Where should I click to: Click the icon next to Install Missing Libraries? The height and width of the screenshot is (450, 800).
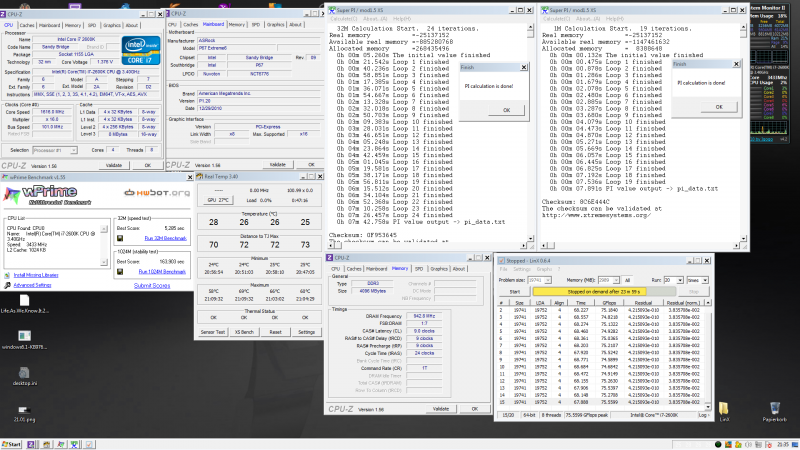(x=7, y=275)
